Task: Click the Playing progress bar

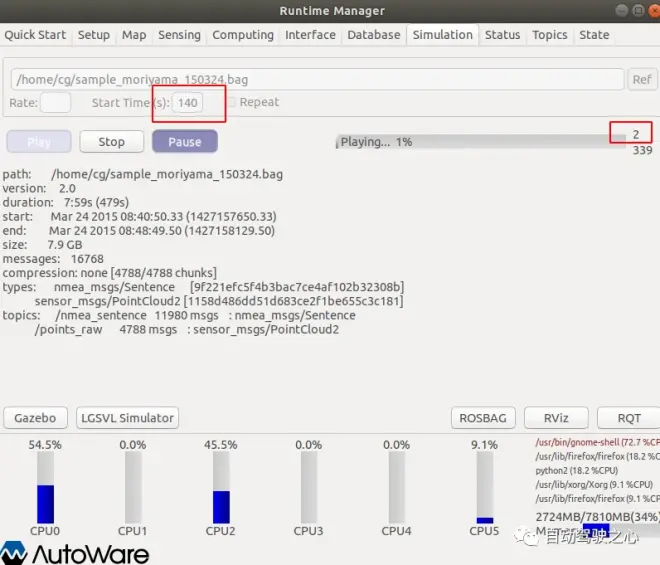Action: [481, 141]
